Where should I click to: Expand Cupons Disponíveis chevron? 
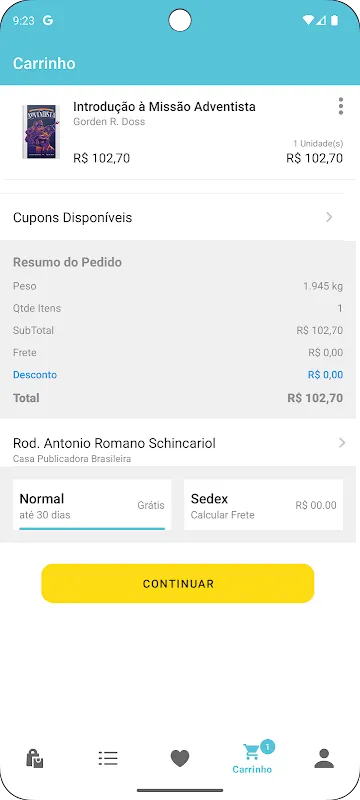[329, 217]
